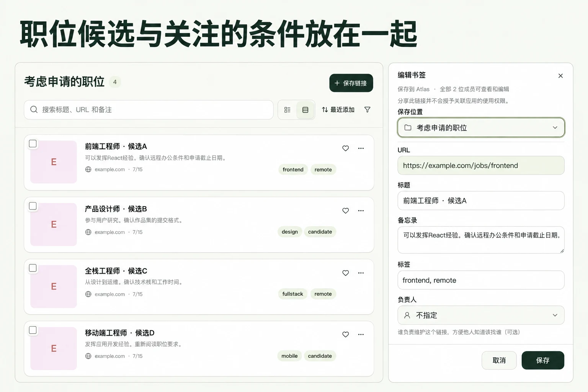
Task: Open the 负责人 assignee dropdown
Action: (481, 315)
